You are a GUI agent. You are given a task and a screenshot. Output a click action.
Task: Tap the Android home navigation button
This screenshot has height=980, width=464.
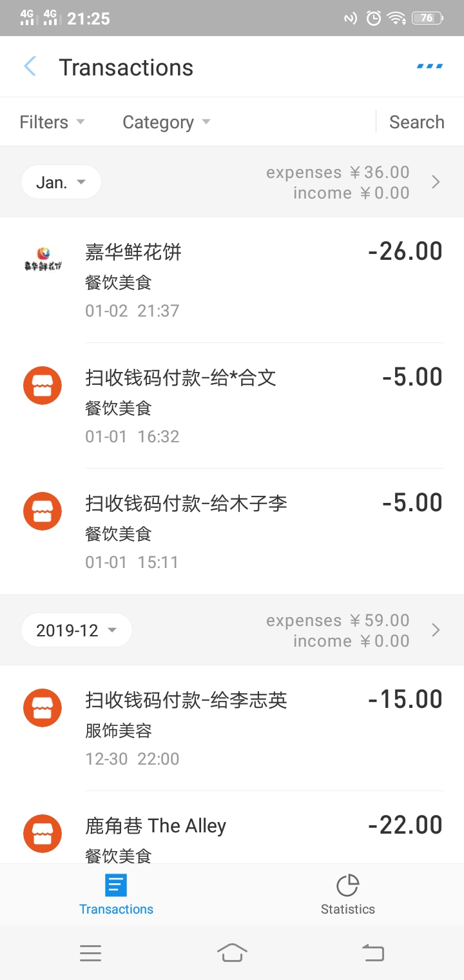point(232,953)
